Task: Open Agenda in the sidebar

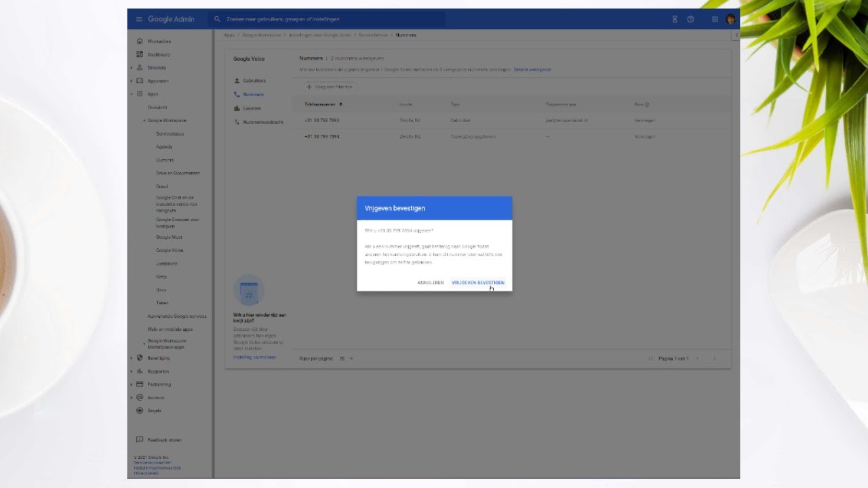Action: [x=164, y=146]
